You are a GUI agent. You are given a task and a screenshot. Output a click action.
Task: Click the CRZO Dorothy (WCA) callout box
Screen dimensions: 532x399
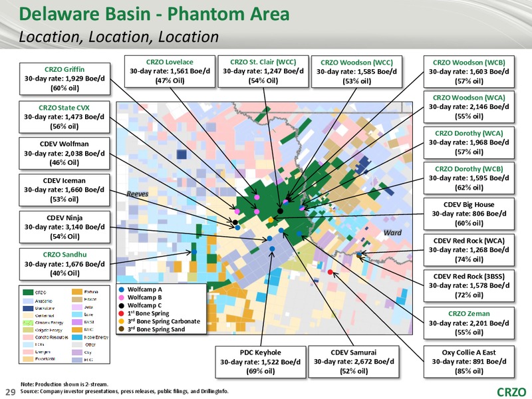[x=469, y=142]
